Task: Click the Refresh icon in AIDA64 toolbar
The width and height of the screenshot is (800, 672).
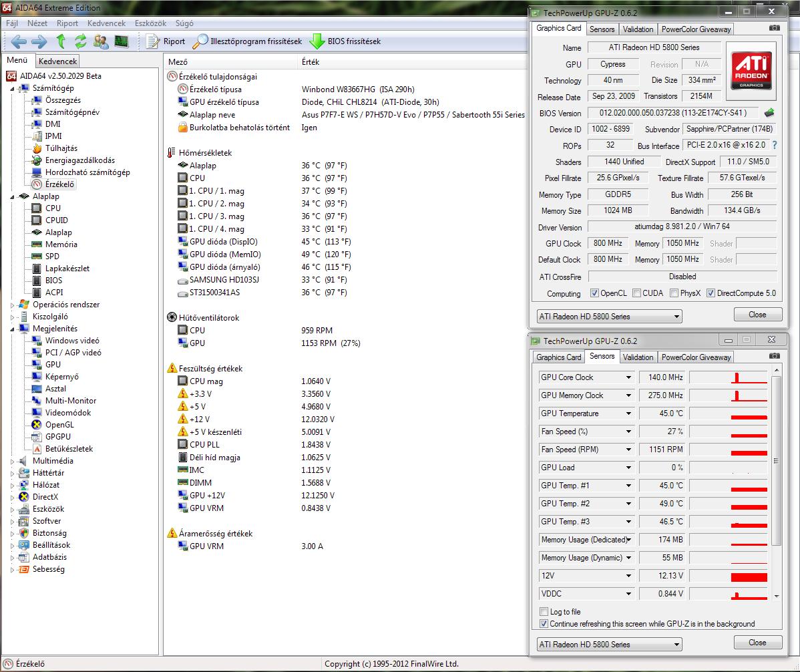Action: click(x=81, y=41)
